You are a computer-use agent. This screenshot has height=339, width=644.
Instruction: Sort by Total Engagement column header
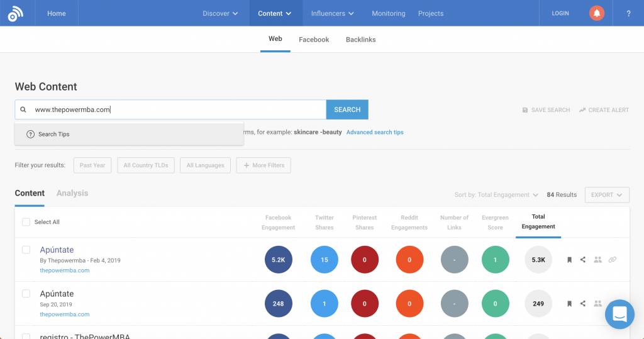point(538,221)
